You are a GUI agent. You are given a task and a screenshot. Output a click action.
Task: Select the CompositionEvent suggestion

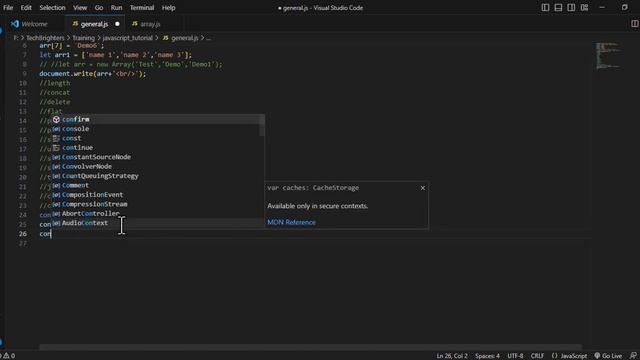tap(158, 194)
